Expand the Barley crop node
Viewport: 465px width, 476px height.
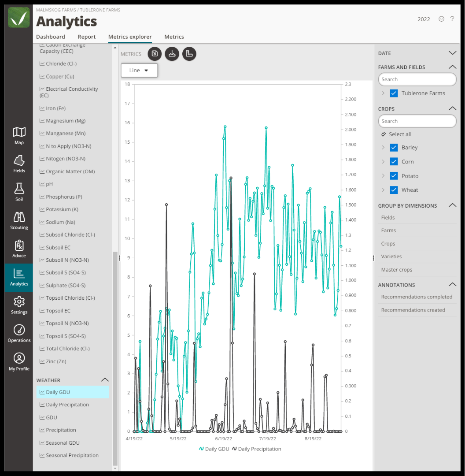point(383,148)
